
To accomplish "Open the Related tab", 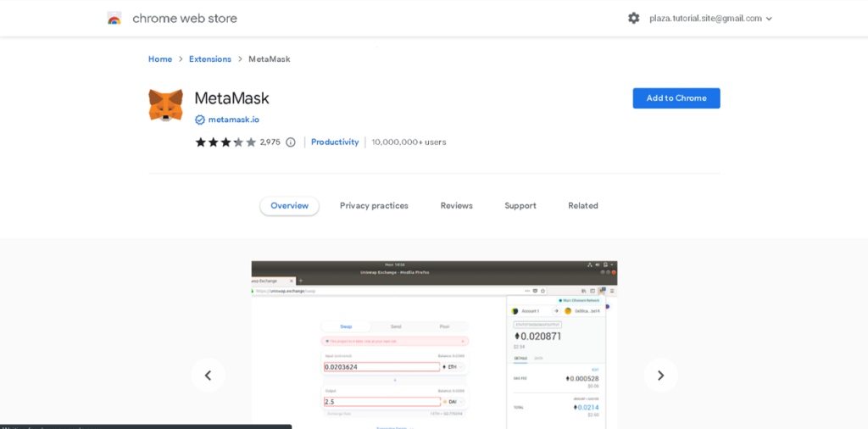I will click(583, 206).
